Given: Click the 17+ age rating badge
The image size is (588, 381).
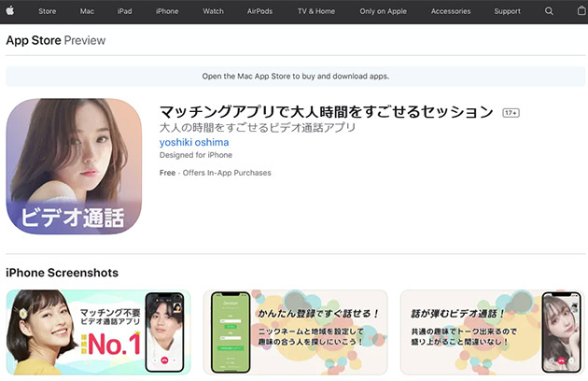Looking at the screenshot, I should tap(511, 113).
